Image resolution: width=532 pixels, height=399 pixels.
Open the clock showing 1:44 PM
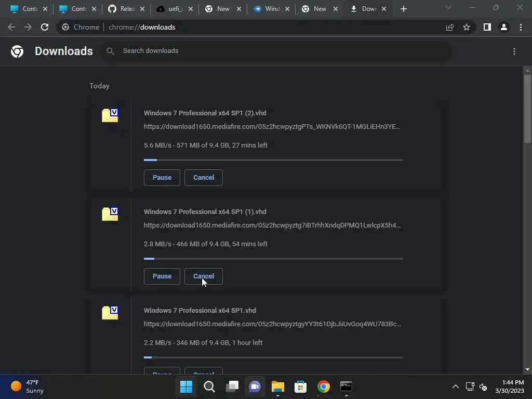509,387
